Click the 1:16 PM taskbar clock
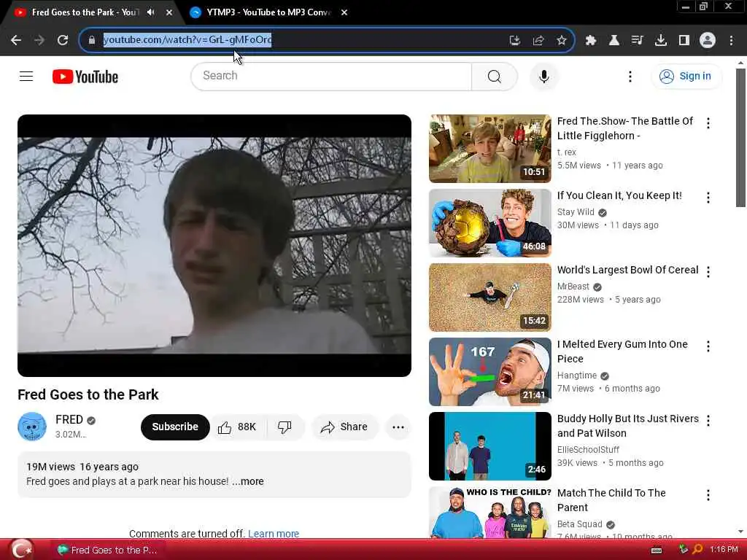747x560 pixels. tap(724, 550)
